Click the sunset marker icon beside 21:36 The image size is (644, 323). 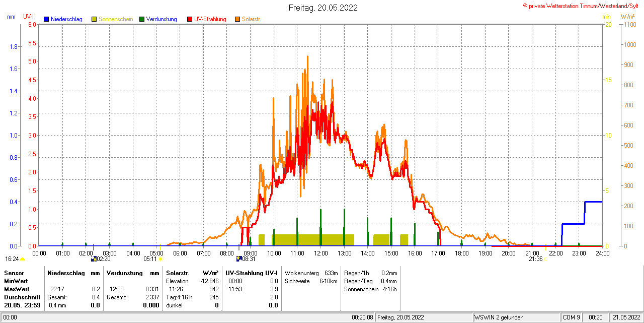(545, 259)
